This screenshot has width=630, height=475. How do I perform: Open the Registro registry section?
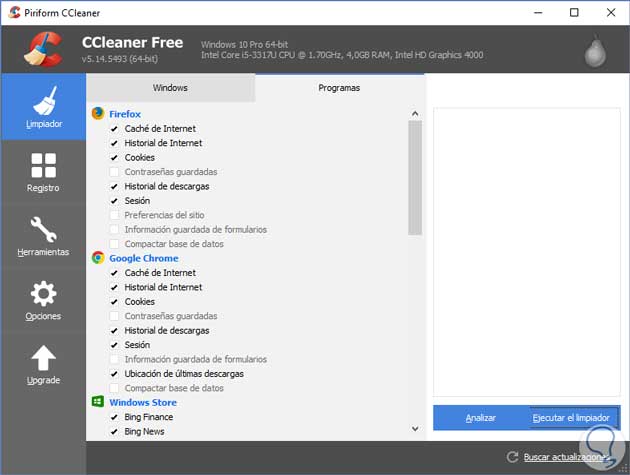pos(43,172)
